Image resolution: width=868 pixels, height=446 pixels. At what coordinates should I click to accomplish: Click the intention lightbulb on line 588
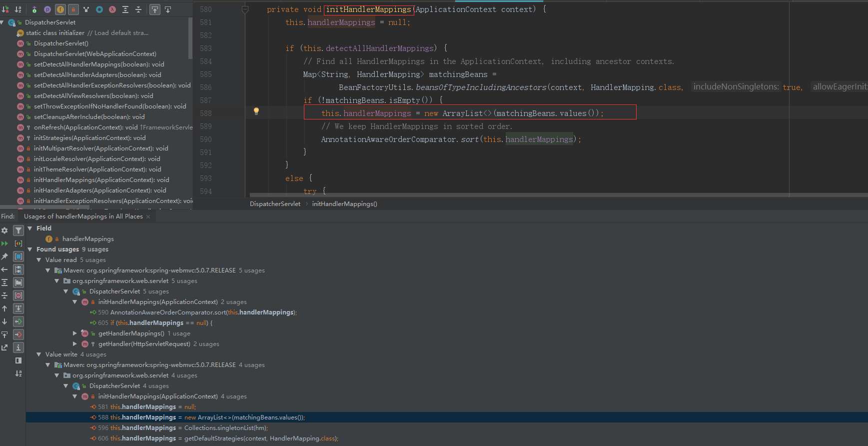click(256, 111)
